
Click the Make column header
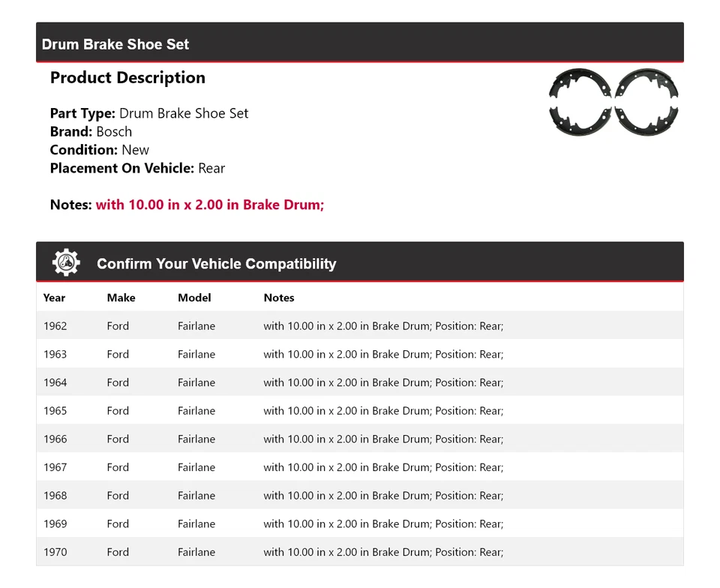pos(121,298)
